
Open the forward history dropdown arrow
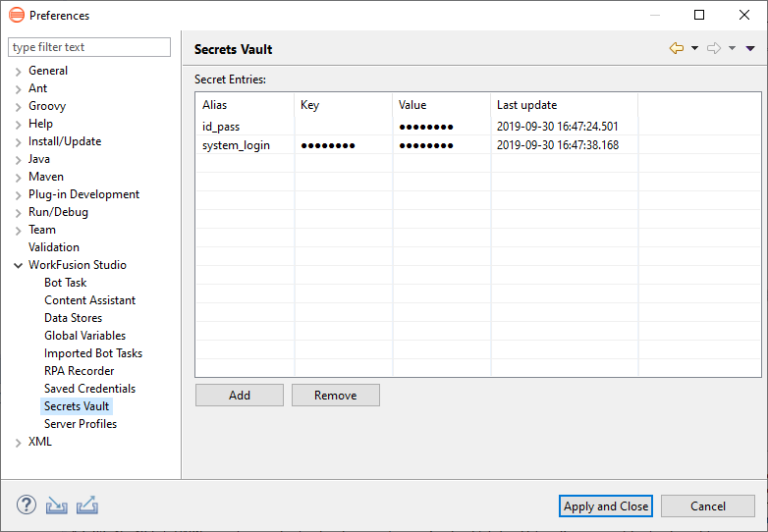point(732,48)
